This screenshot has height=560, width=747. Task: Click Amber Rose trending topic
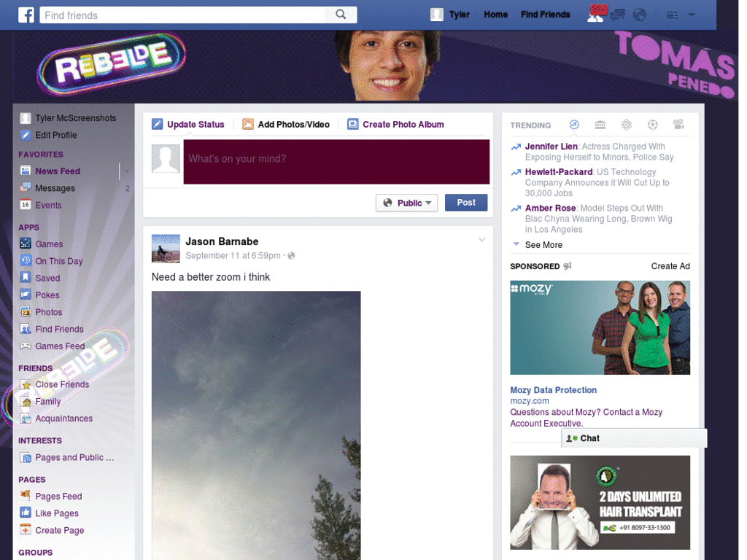point(550,208)
